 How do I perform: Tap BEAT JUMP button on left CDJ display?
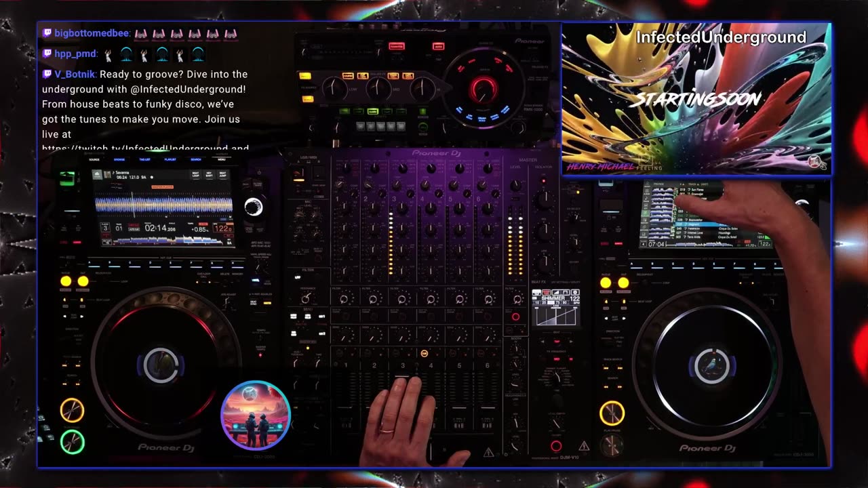(x=222, y=174)
